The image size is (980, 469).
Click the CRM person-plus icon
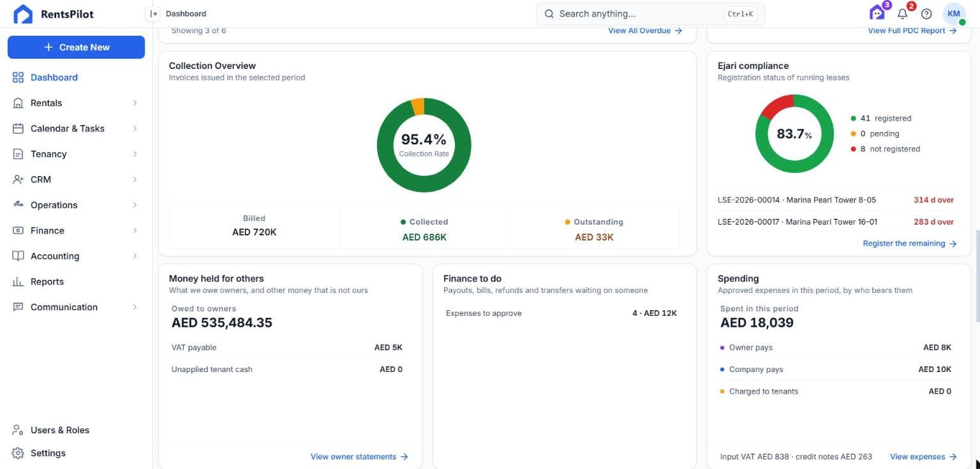coord(18,179)
